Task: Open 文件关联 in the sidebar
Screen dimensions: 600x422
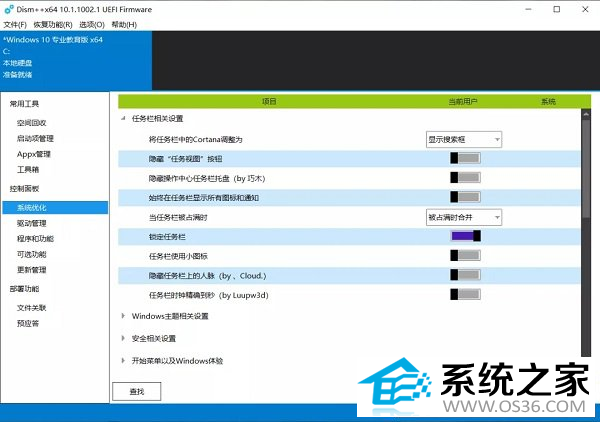Action: [31, 308]
